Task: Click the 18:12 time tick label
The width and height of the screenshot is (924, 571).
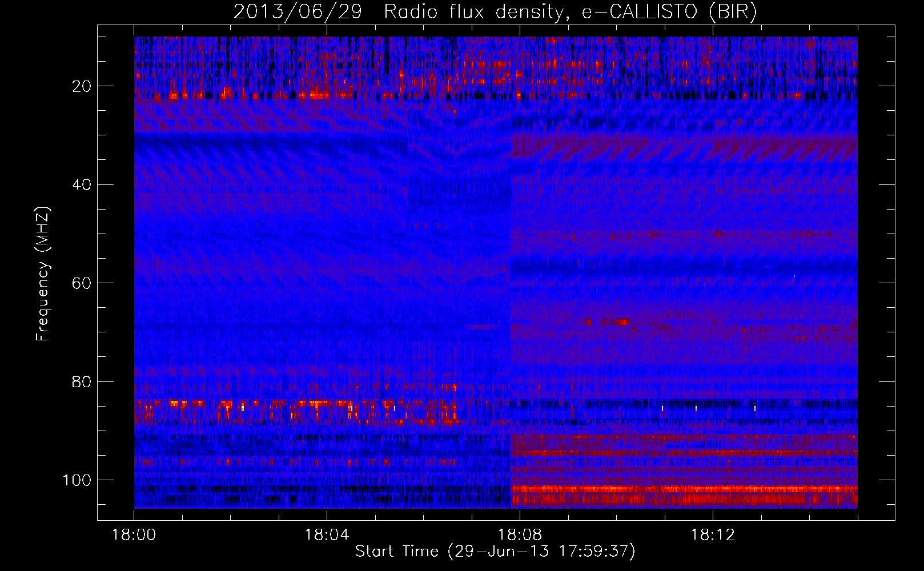Action: coord(713,535)
